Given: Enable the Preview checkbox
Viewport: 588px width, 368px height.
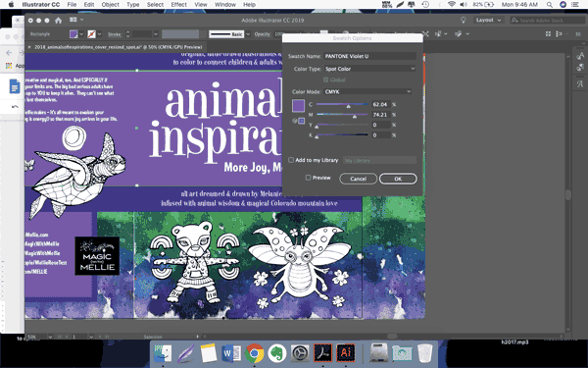Looking at the screenshot, I should pos(309,178).
